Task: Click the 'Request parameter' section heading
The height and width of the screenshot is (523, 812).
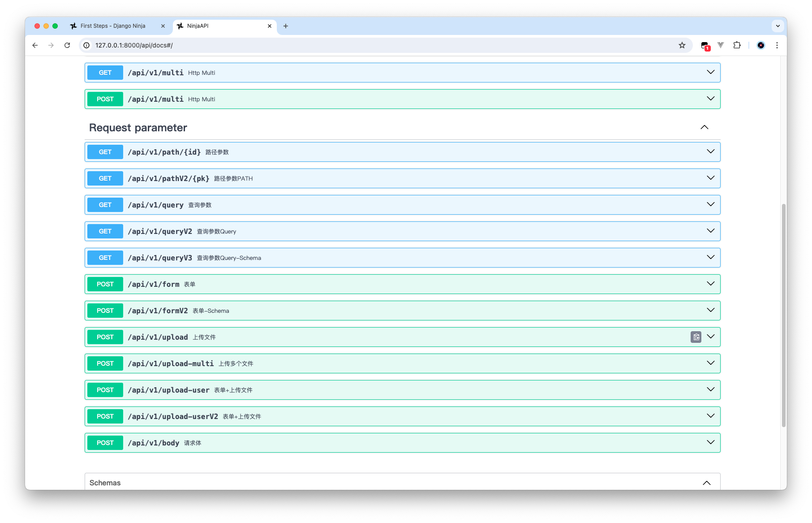Action: [138, 128]
